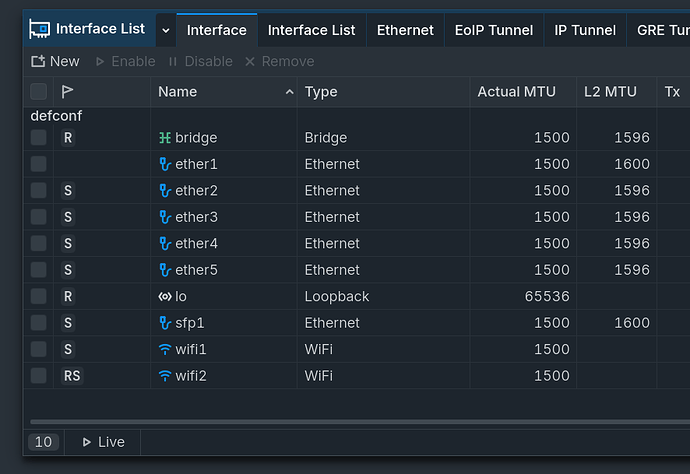690x474 pixels.
Task: Click the New button
Action: pyautogui.click(x=55, y=61)
